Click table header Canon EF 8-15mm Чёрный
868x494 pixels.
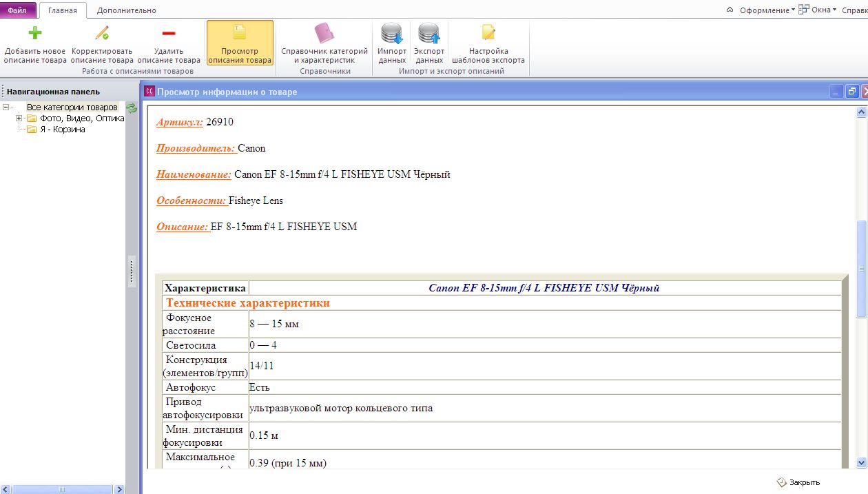(x=544, y=288)
